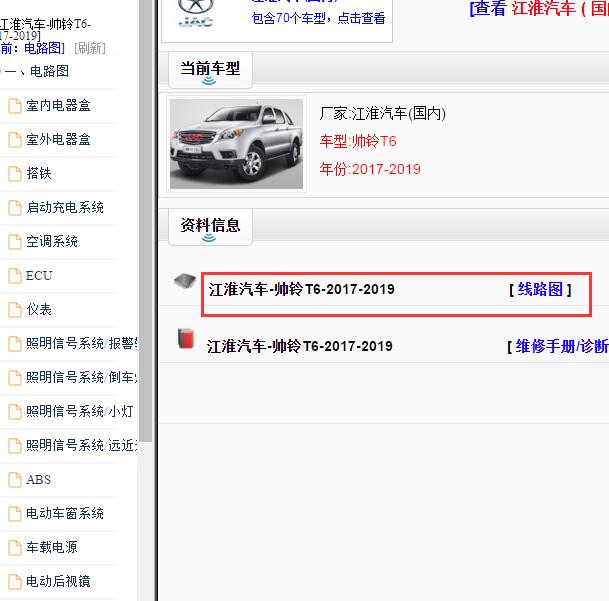Click 包含70个车型，点击查看 link
609x601 pixels.
pyautogui.click(x=318, y=18)
